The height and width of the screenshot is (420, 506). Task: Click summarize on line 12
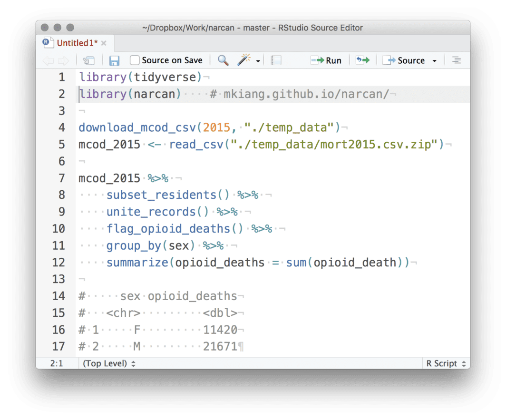[x=137, y=262]
